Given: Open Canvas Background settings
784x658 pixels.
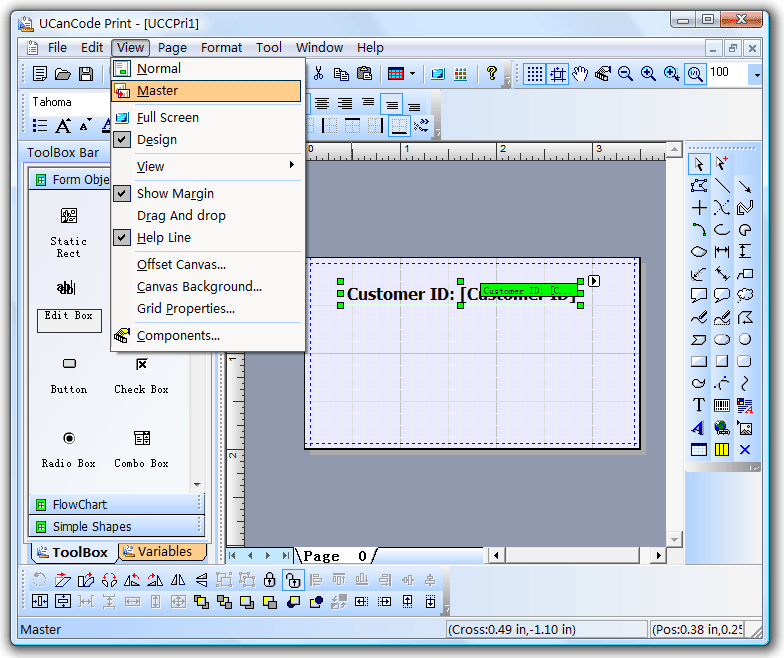Looking at the screenshot, I should coord(206,286).
